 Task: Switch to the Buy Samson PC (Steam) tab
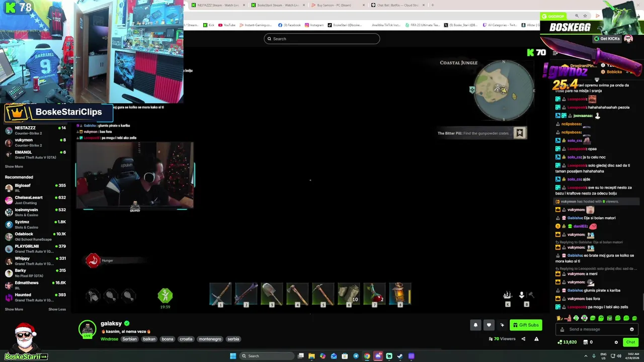338,5
